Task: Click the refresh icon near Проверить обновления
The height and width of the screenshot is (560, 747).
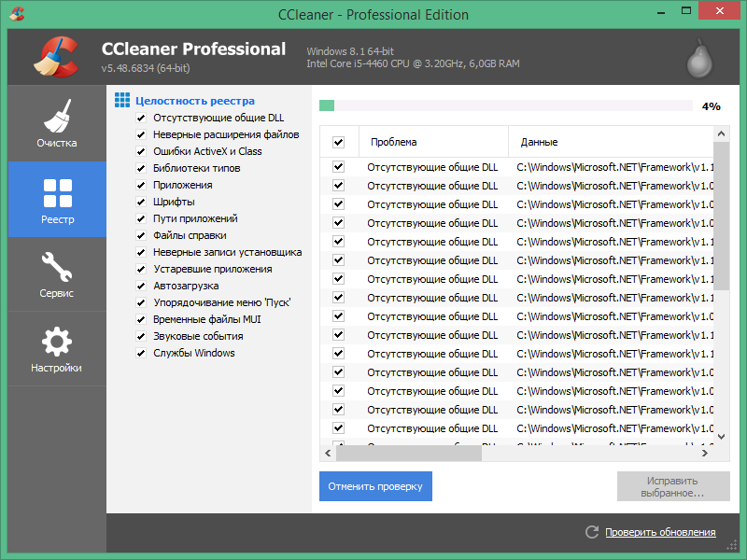Action: pos(592,532)
